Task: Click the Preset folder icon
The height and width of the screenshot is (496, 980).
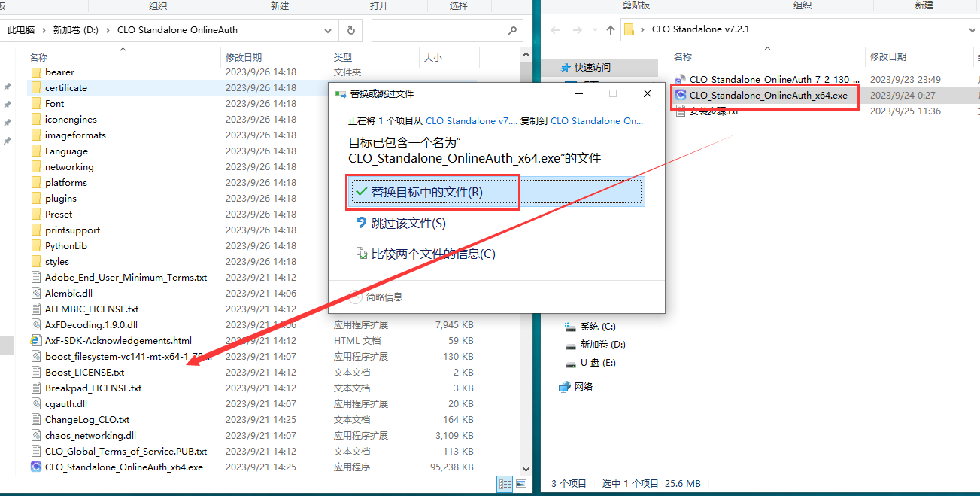Action: [x=36, y=215]
